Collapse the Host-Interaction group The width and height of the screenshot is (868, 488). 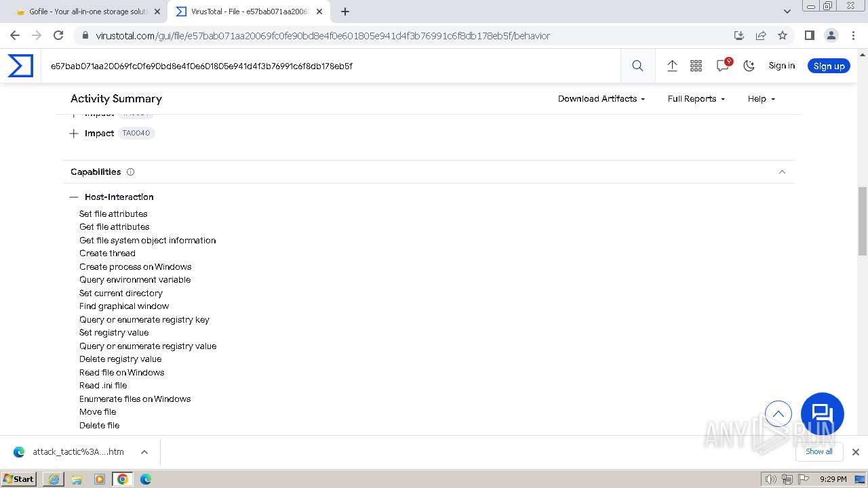[74, 197]
